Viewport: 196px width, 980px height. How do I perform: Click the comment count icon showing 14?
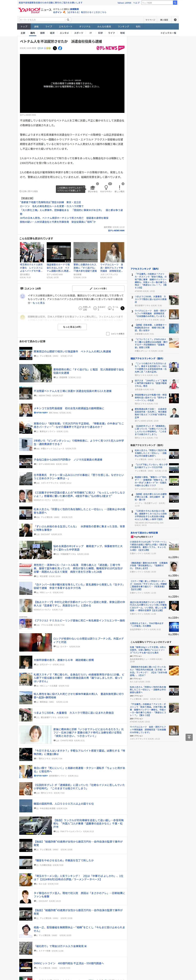pos(40,48)
